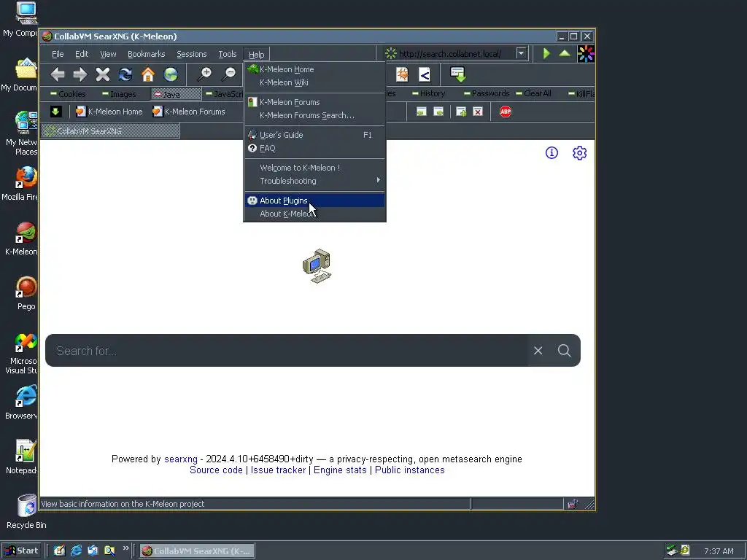747x560 pixels.
Task: Click the green Up triangle icon
Action: [x=565, y=53]
